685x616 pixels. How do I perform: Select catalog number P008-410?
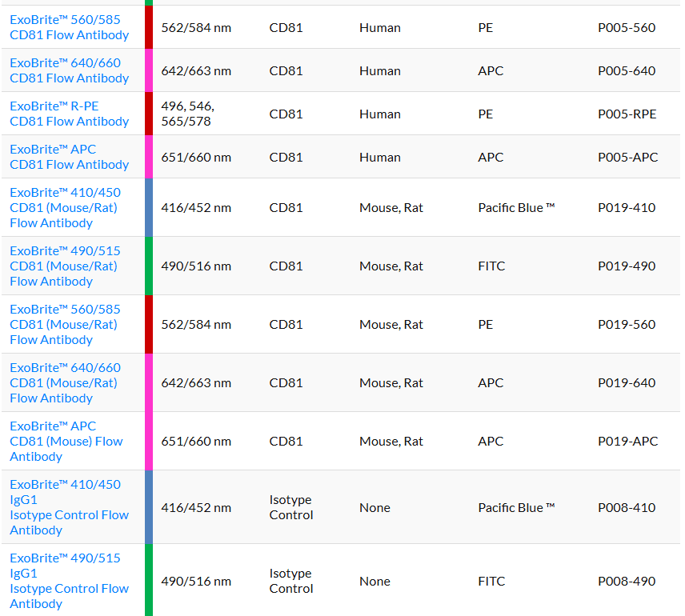click(627, 508)
